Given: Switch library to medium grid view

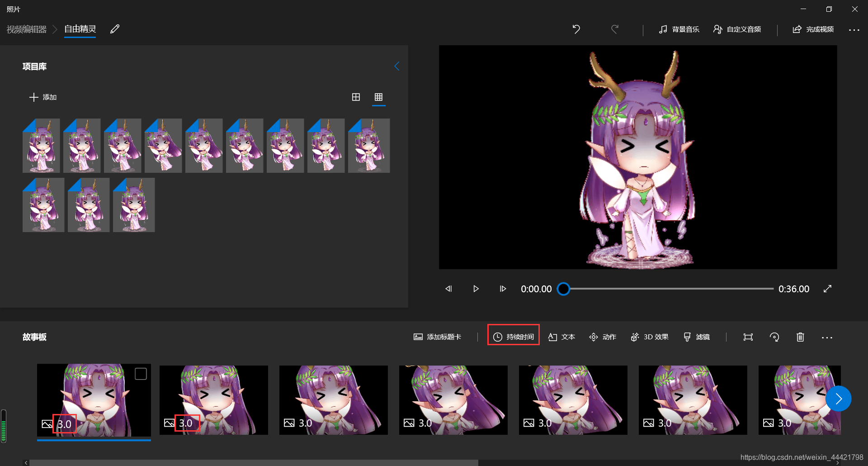Looking at the screenshot, I should tap(356, 97).
